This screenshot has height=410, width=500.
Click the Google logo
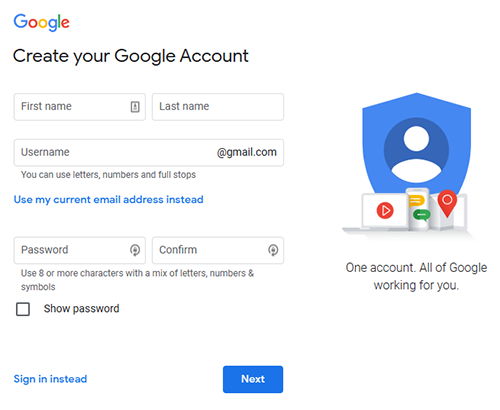pyautogui.click(x=41, y=22)
